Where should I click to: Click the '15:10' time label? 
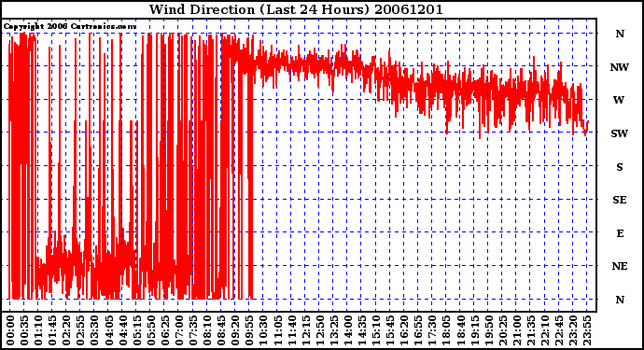pos(376,330)
